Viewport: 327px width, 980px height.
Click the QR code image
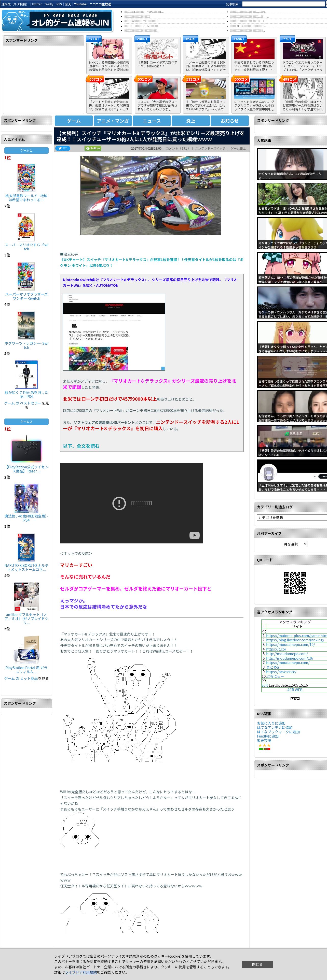click(295, 583)
